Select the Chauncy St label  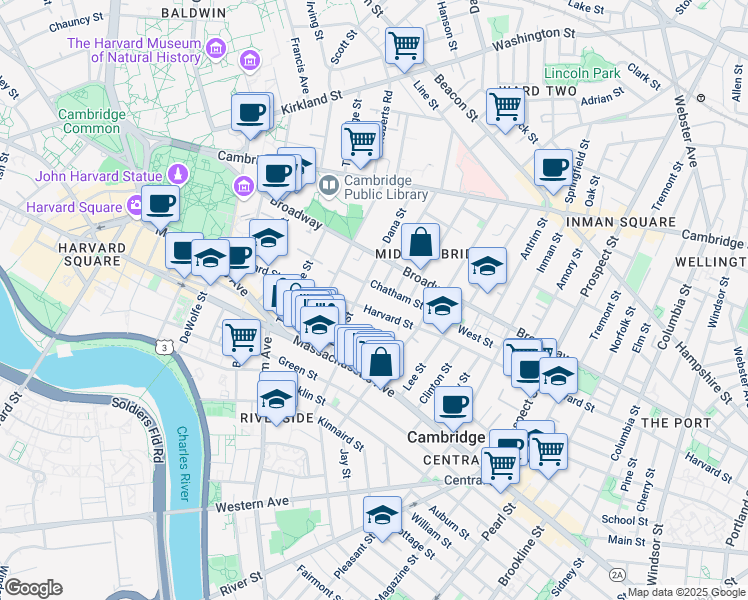76,22
